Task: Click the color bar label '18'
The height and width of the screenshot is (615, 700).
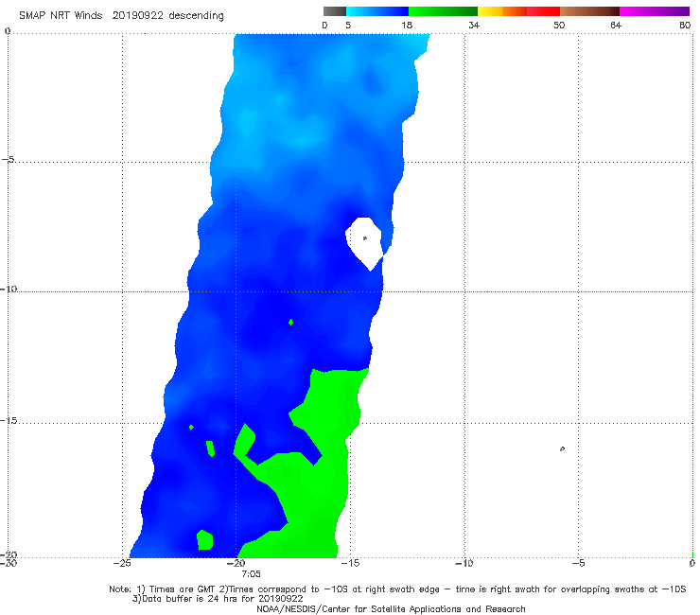Action: tap(407, 25)
